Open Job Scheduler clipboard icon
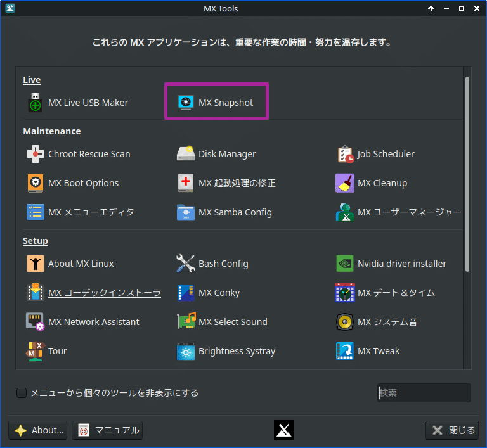Image resolution: width=487 pixels, height=448 pixels. (x=346, y=154)
